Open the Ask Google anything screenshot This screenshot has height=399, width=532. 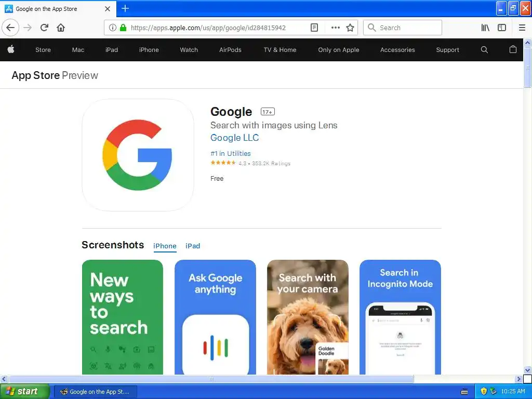click(215, 317)
